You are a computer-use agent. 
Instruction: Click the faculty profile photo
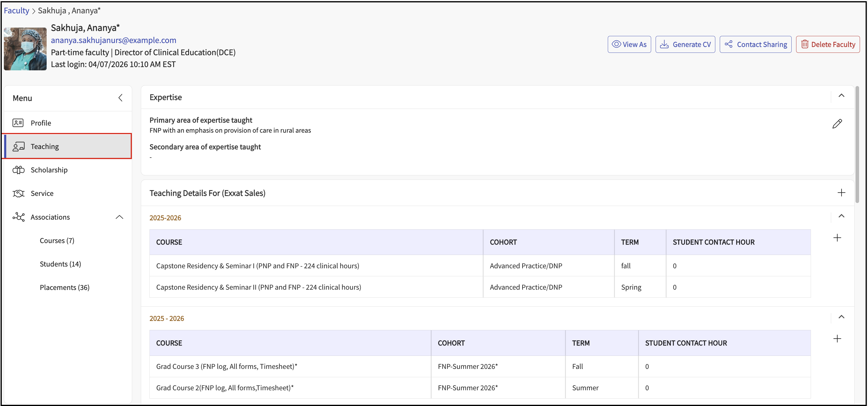point(25,49)
